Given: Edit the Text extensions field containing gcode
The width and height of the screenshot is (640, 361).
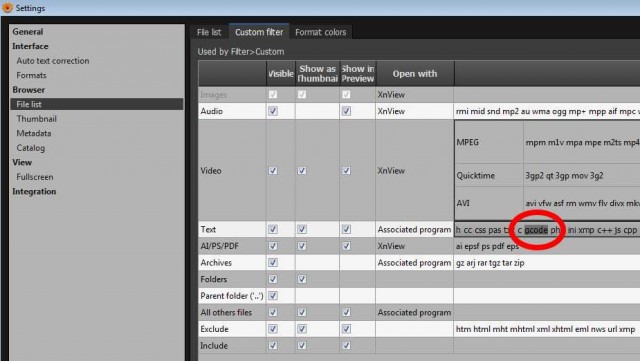Looking at the screenshot, I should pyautogui.click(x=547, y=230).
